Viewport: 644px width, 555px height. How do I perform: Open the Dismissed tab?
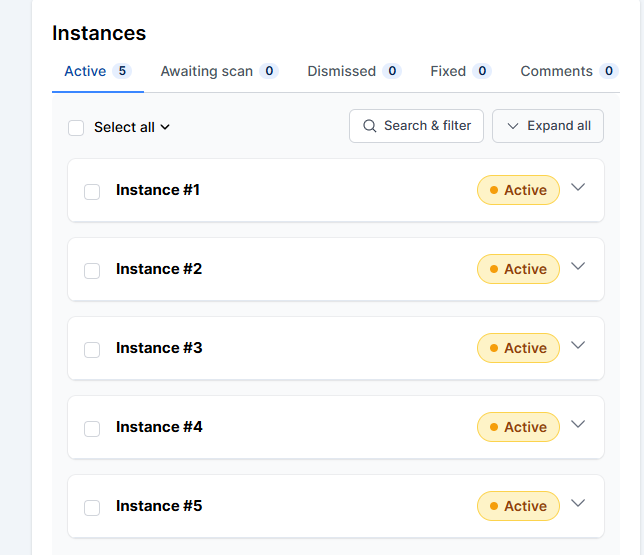click(354, 71)
